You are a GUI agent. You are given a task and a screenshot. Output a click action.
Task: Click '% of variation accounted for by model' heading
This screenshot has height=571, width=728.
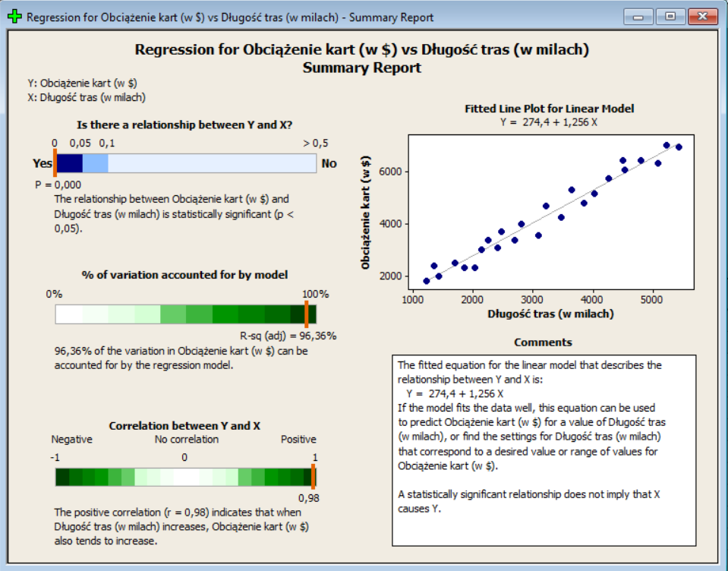184,275
